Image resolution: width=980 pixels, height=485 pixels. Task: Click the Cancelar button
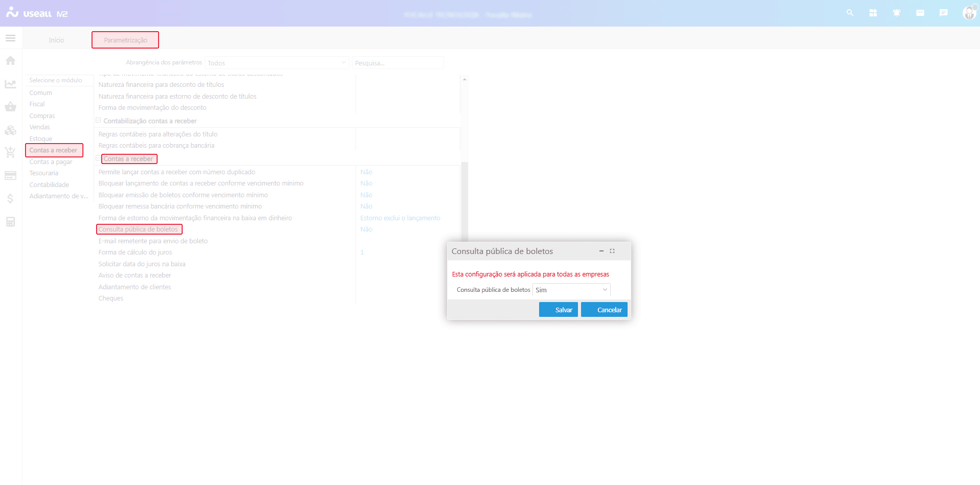click(x=604, y=310)
